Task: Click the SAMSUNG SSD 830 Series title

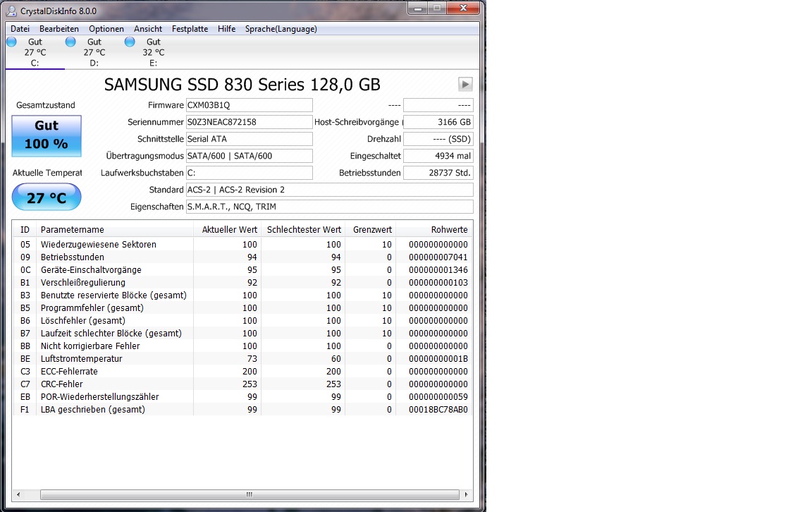Action: (x=242, y=85)
